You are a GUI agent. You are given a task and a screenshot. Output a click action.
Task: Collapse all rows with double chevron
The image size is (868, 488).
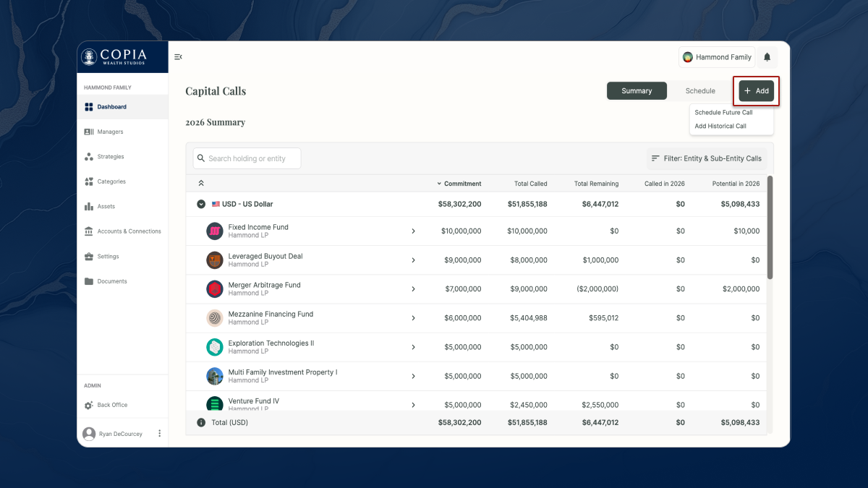(x=201, y=184)
